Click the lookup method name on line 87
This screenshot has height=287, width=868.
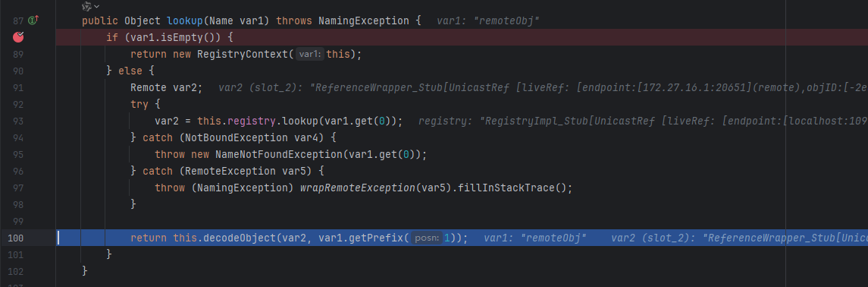tap(185, 21)
